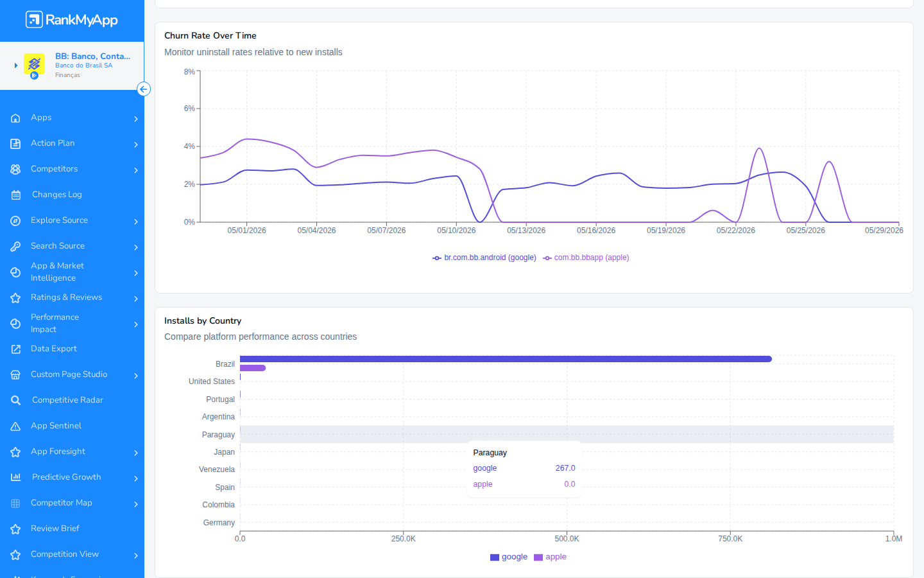The width and height of the screenshot is (924, 578).
Task: Collapse the sidebar with the arrow button
Action: click(x=144, y=89)
